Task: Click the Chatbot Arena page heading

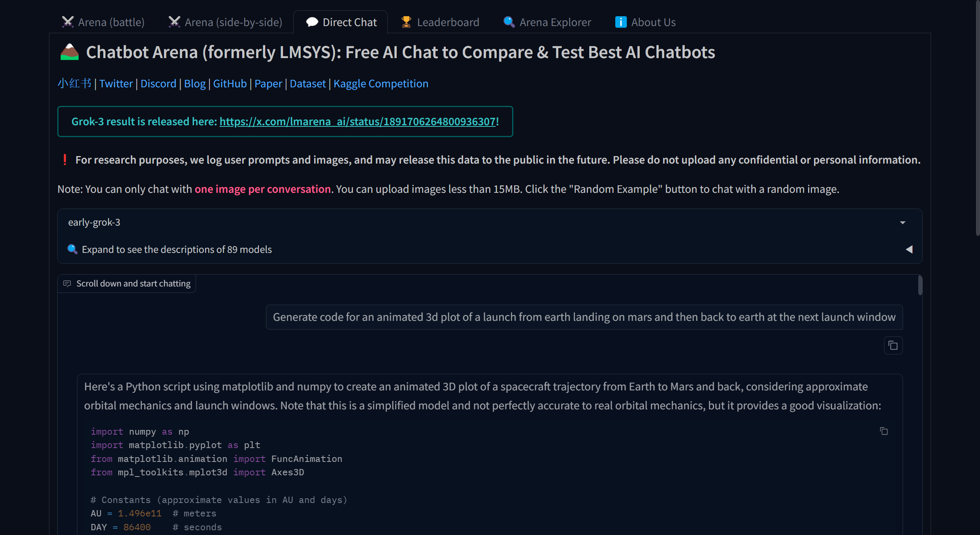Action: (x=400, y=52)
